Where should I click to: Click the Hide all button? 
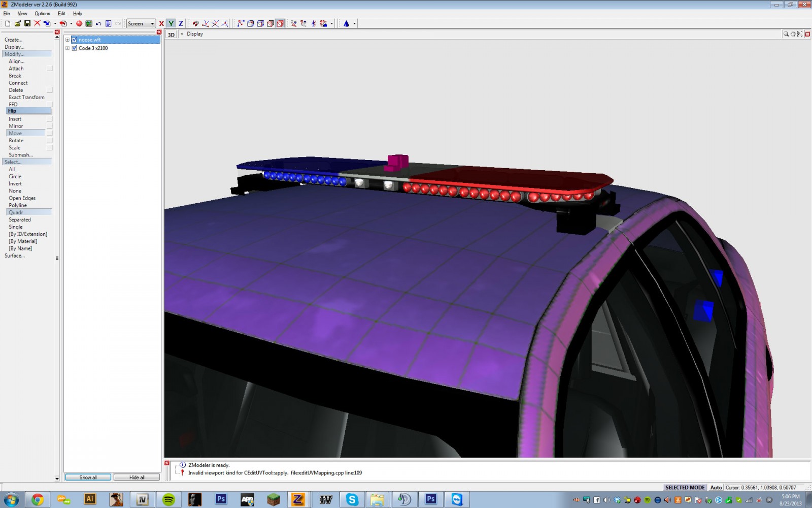click(137, 477)
